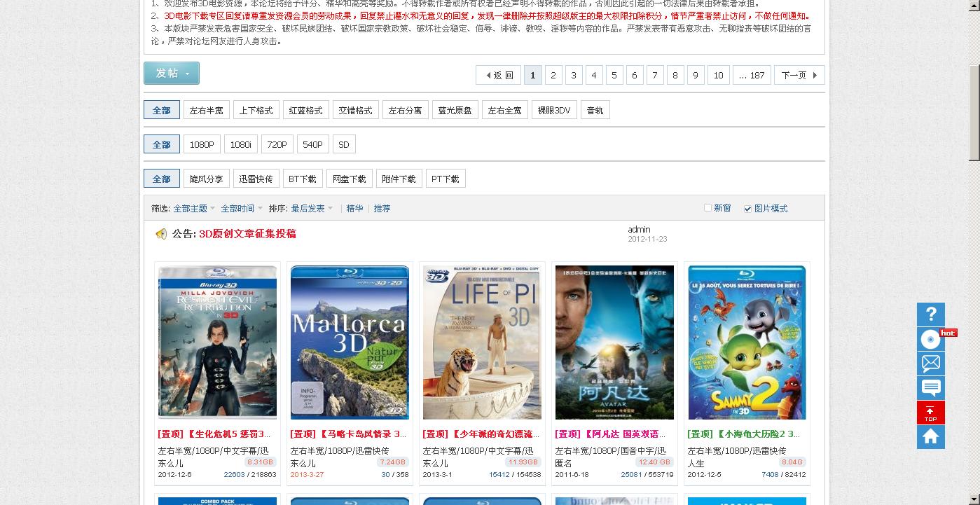The image size is (980, 505).
Task: Click author 东么儿 under Mallorca post
Action: point(303,464)
